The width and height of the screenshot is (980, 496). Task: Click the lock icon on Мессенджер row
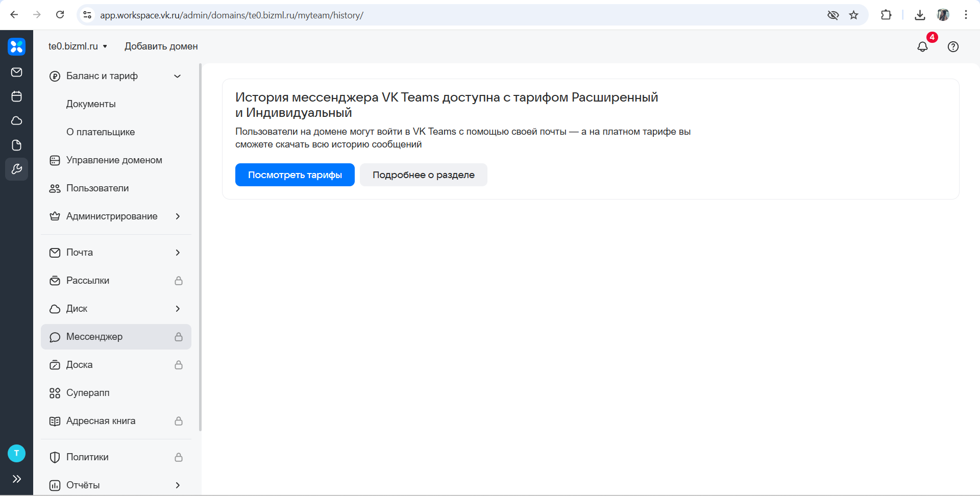click(x=179, y=337)
